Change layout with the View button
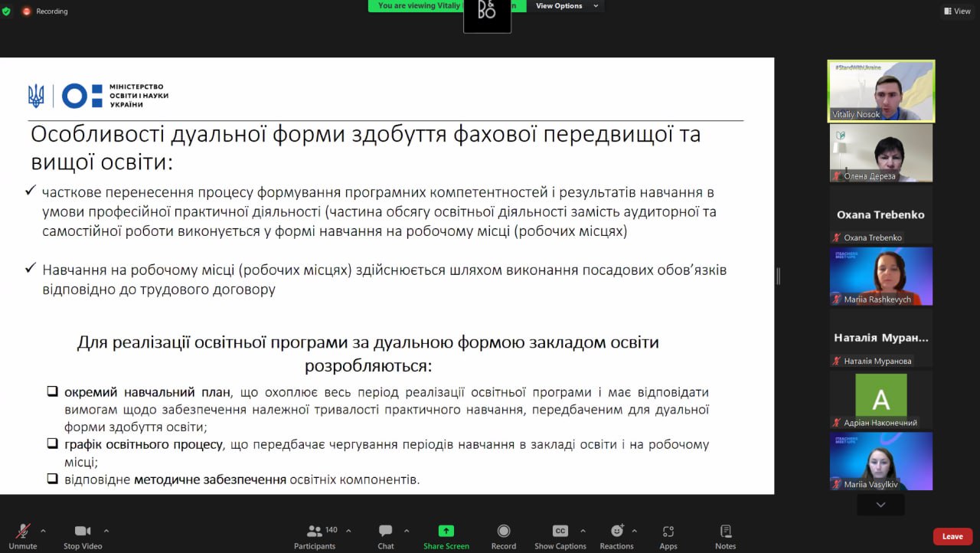Viewport: 980px width, 553px height. click(957, 11)
